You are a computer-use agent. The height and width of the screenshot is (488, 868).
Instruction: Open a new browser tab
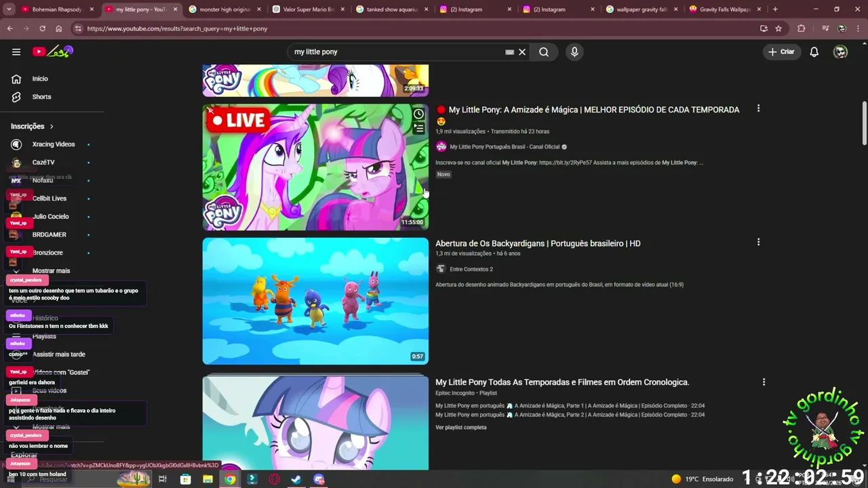(x=775, y=9)
